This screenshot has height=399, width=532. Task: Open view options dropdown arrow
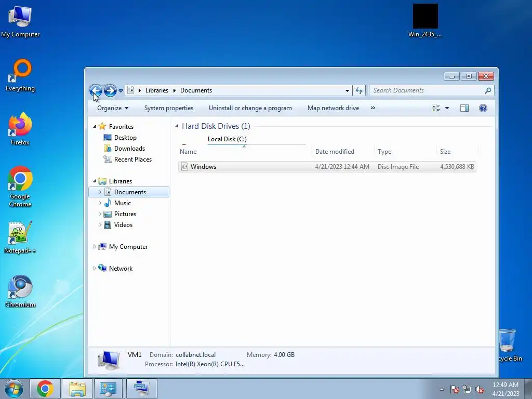point(447,108)
